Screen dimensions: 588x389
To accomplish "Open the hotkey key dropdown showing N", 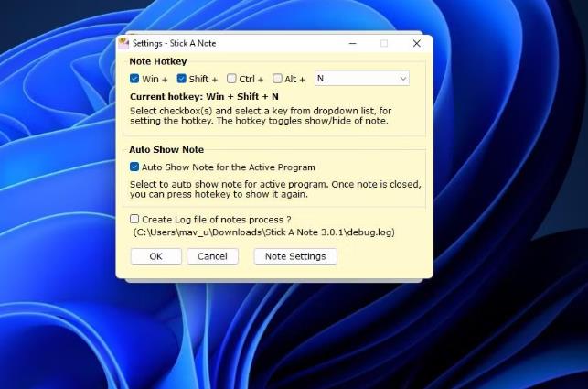I will (x=361, y=79).
